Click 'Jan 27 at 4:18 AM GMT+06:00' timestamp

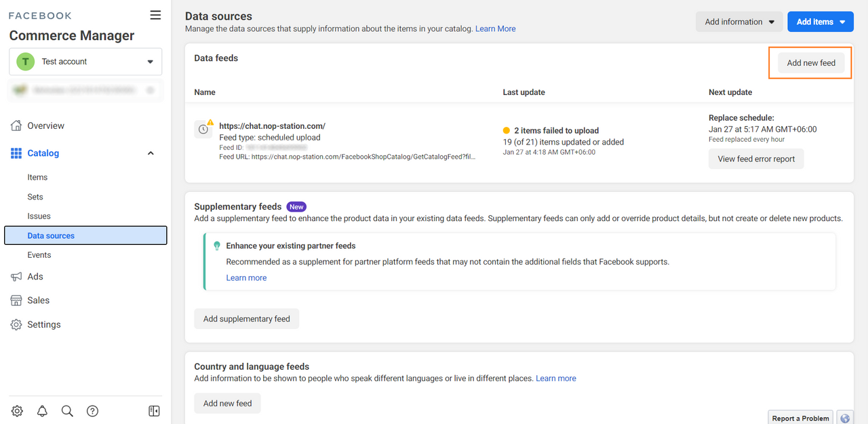point(549,153)
